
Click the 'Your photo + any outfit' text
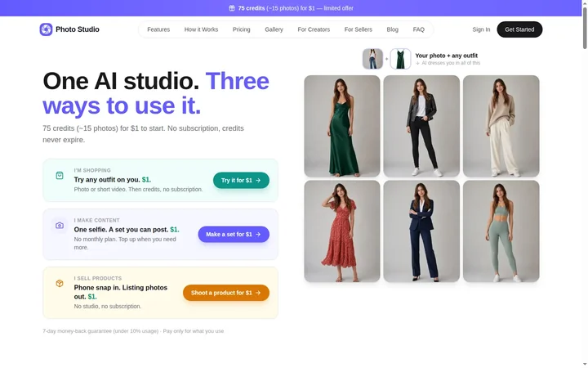[446, 56]
